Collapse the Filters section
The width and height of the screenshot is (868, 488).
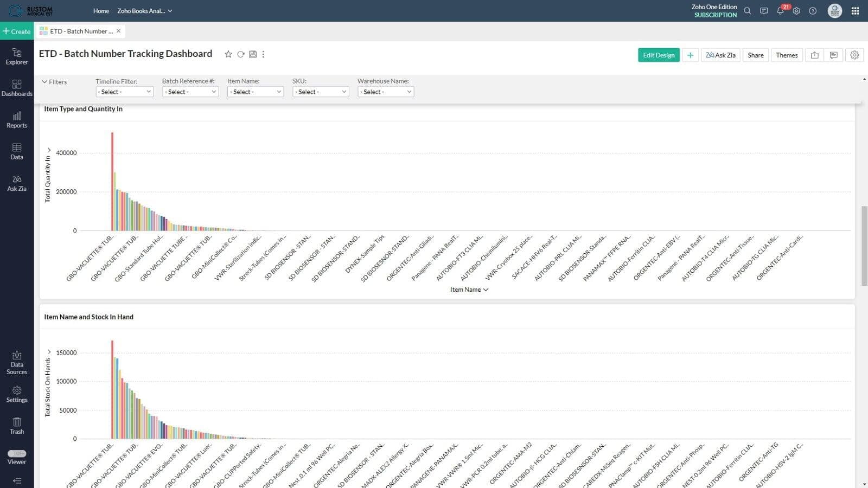click(x=54, y=82)
